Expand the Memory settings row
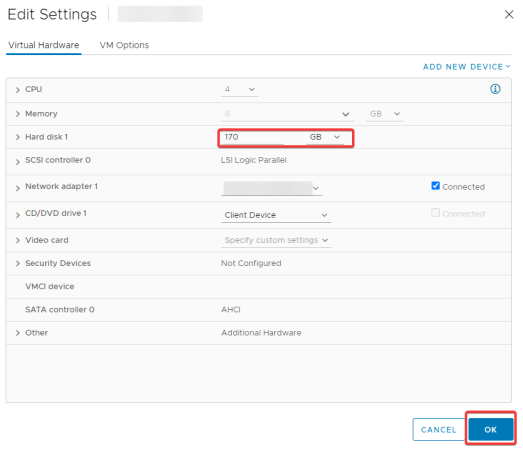Viewport: 523px width, 450px height. (18, 114)
